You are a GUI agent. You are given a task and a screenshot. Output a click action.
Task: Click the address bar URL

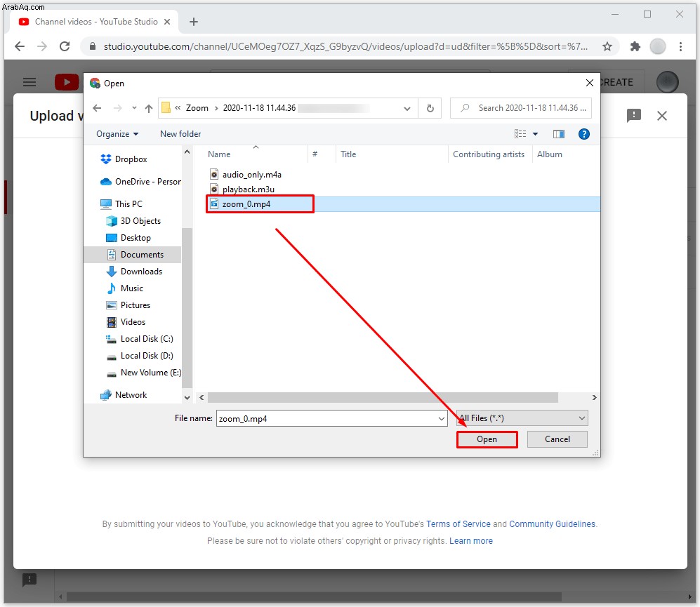point(345,46)
